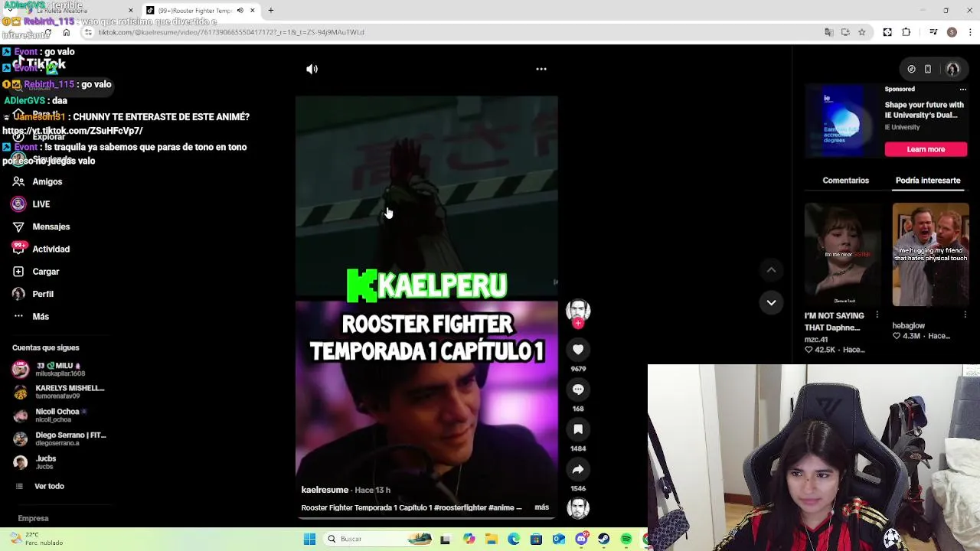Switch to the Comentarios tab

pos(846,181)
